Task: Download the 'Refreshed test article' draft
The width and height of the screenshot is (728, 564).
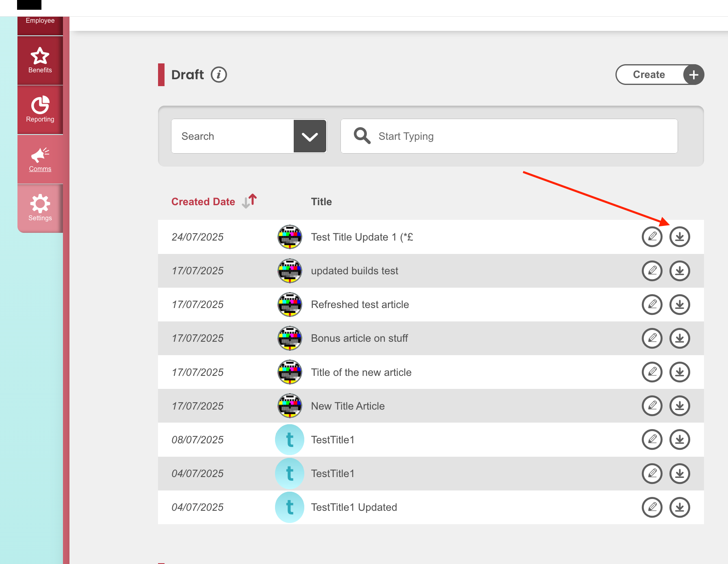Action: click(x=680, y=304)
